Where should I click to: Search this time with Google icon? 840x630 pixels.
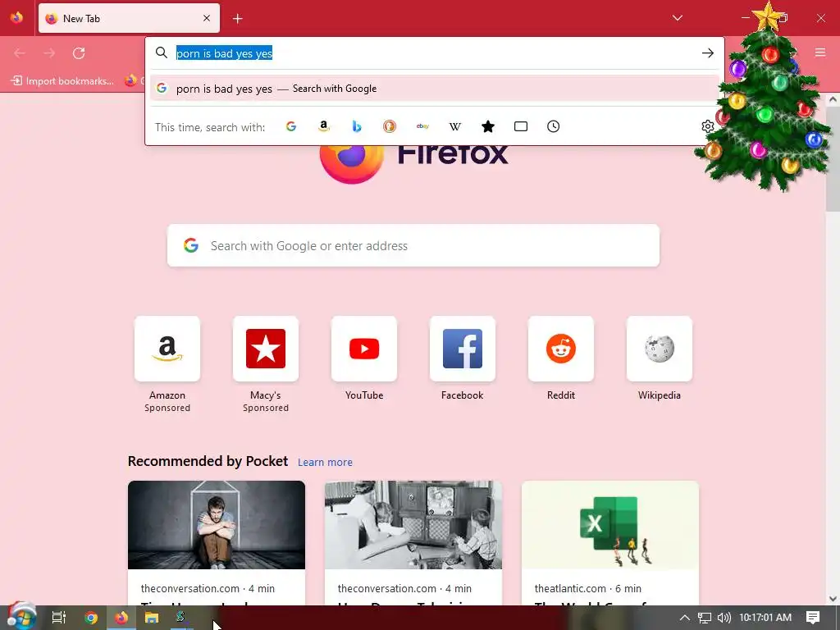[291, 126]
